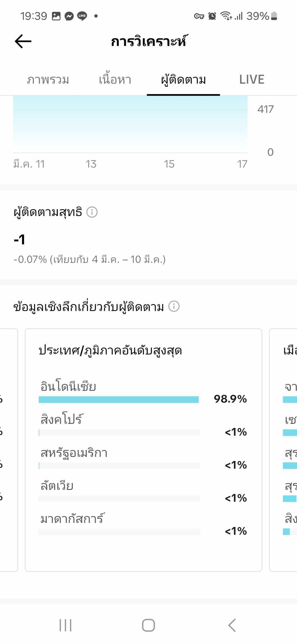Tap info icon beside ข้อมูลเชิงลึกเกี่ยวกับผู้ติดตาม
This screenshot has height=644, width=297.
(174, 306)
